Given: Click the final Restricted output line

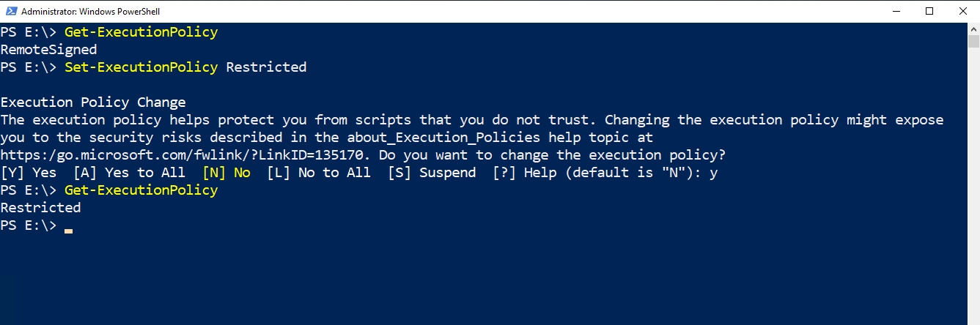Looking at the screenshot, I should point(40,208).
